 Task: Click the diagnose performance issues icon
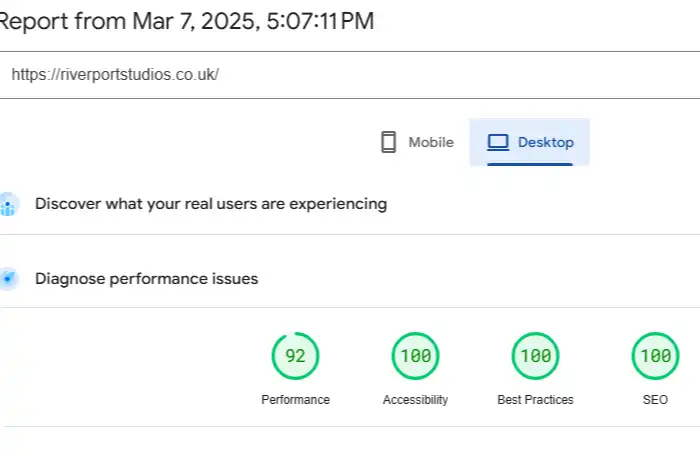pyautogui.click(x=8, y=279)
